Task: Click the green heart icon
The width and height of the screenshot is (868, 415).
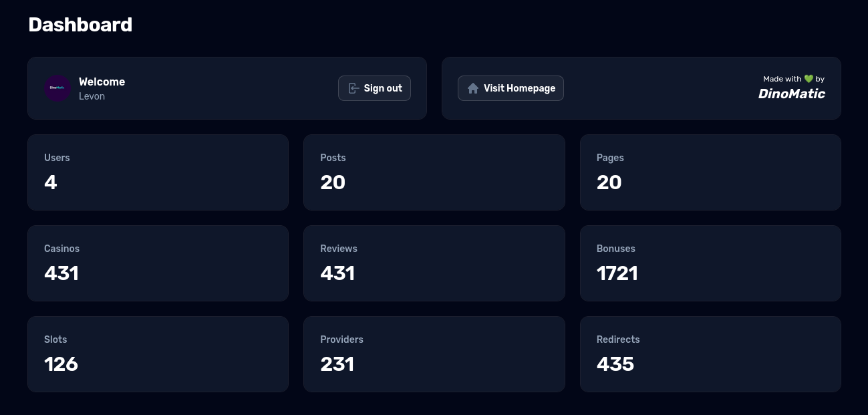Action: (809, 79)
